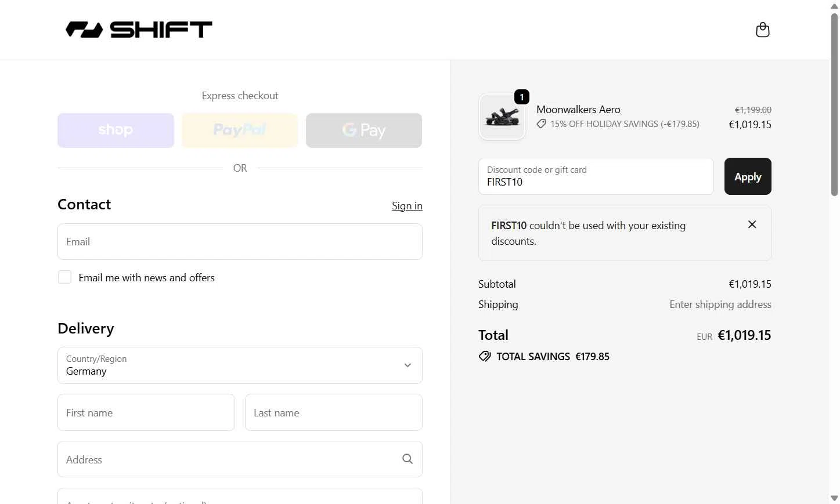This screenshot has height=504, width=840.
Task: Click the Total amount €1,019.15
Action: pos(744,335)
